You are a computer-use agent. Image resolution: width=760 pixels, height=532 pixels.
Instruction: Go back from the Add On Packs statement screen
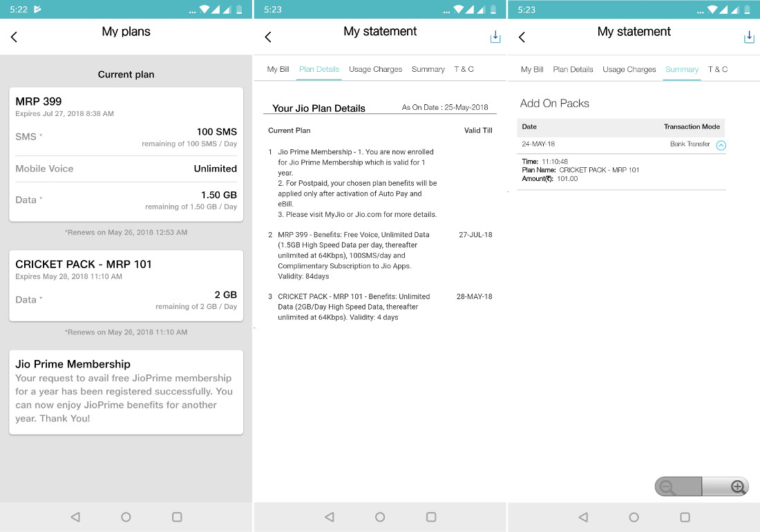click(x=522, y=37)
